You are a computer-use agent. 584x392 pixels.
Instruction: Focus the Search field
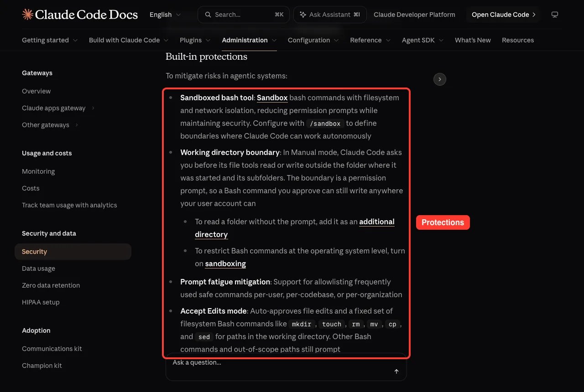[243, 15]
